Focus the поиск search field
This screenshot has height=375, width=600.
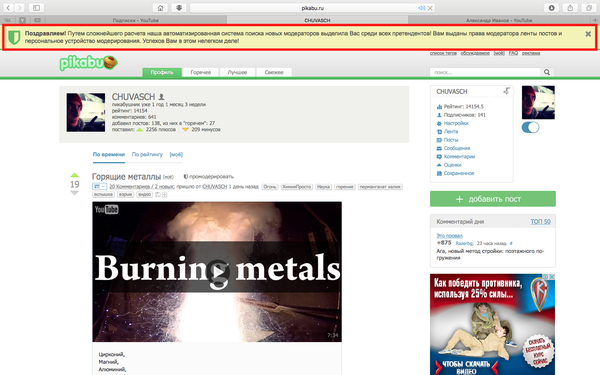[x=485, y=72]
